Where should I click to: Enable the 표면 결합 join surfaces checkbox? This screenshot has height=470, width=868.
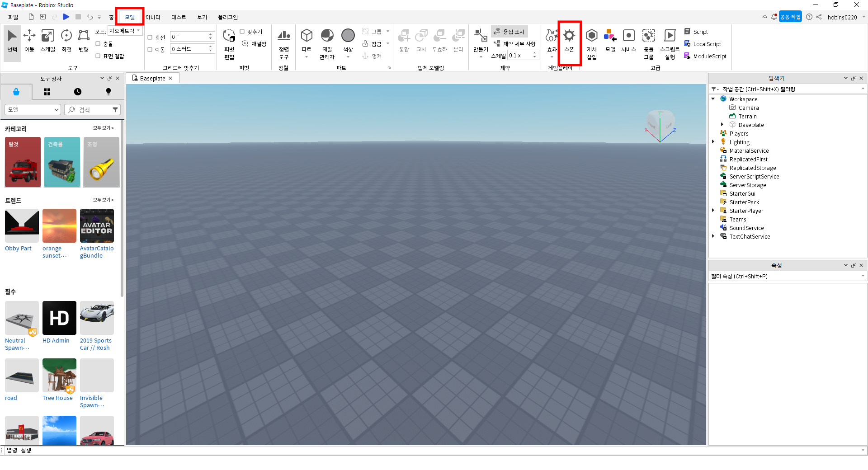[98, 56]
